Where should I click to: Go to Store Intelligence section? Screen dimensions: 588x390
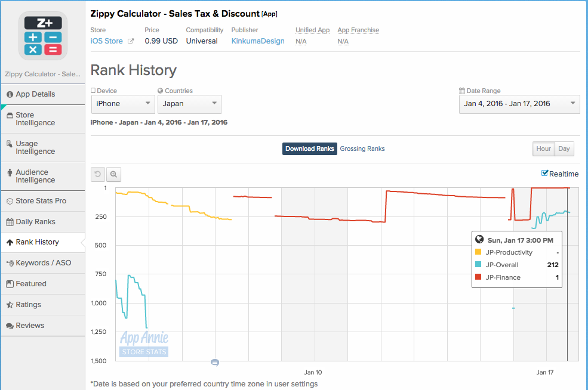pyautogui.click(x=43, y=119)
